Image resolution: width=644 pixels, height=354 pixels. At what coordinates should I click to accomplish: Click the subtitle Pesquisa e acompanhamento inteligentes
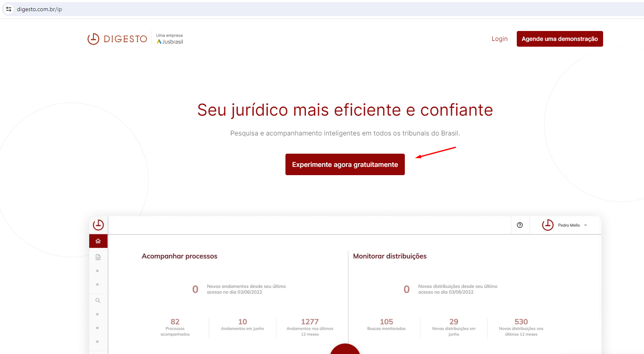(x=345, y=133)
